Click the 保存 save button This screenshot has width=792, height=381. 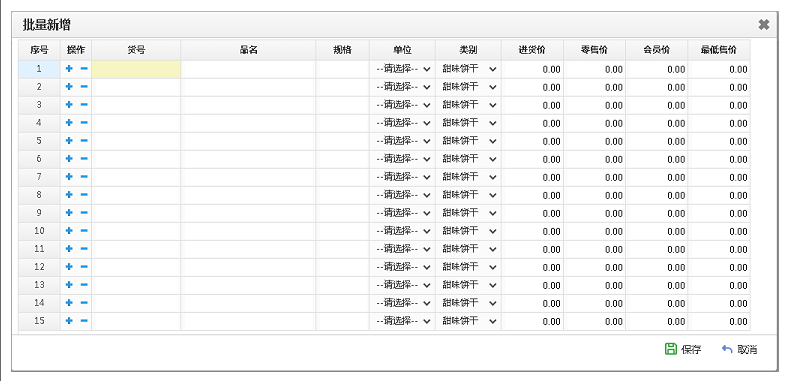pyautogui.click(x=683, y=349)
